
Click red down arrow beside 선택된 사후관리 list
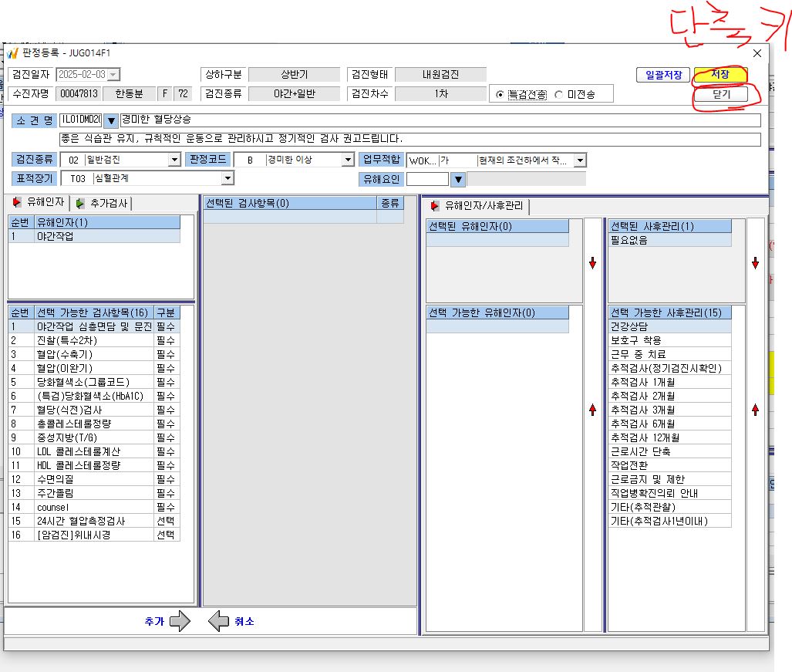pyautogui.click(x=755, y=263)
